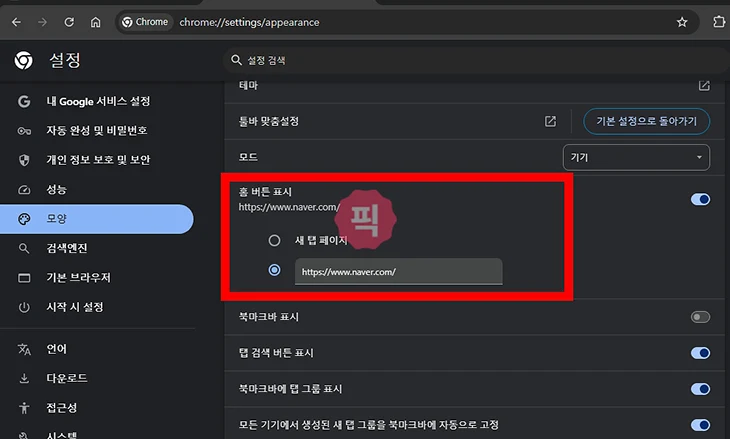Click the 테마 row label
The width and height of the screenshot is (730, 439).
pos(248,85)
